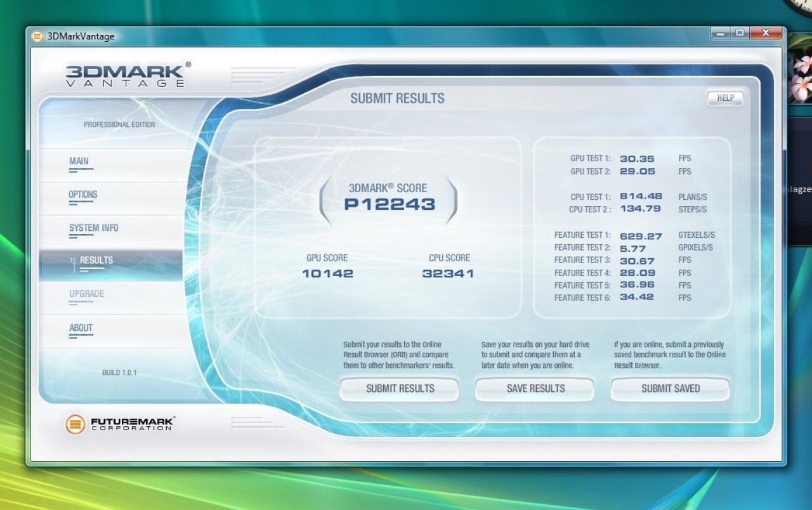Open HELP in the results panel

[x=725, y=98]
